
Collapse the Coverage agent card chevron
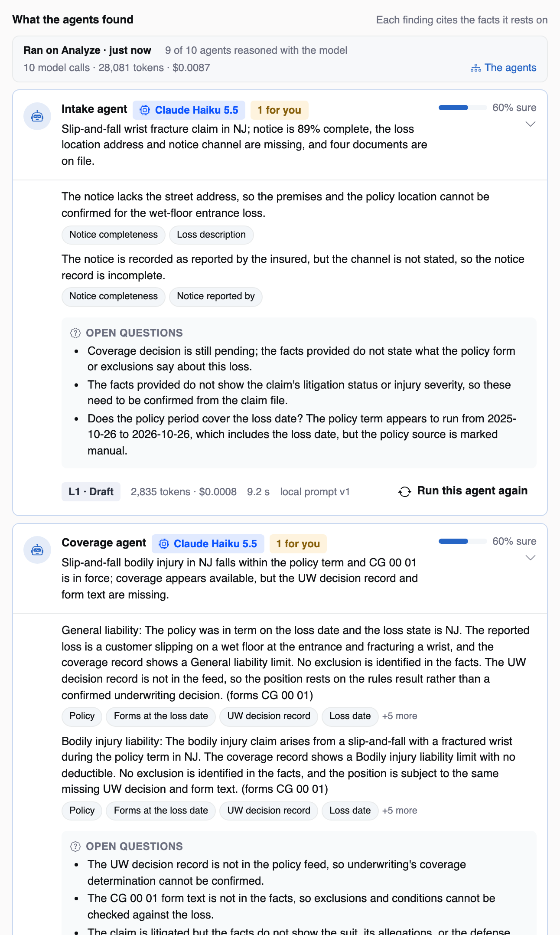(x=531, y=558)
